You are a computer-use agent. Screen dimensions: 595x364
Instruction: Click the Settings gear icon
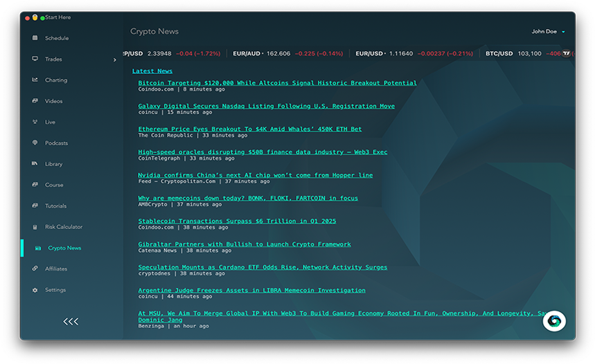(35, 290)
